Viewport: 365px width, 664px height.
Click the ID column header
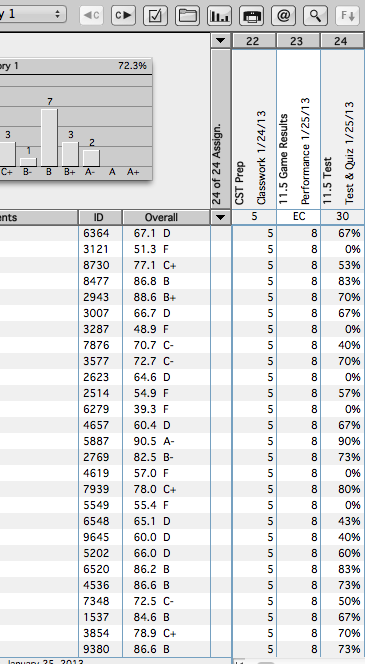coord(99,217)
